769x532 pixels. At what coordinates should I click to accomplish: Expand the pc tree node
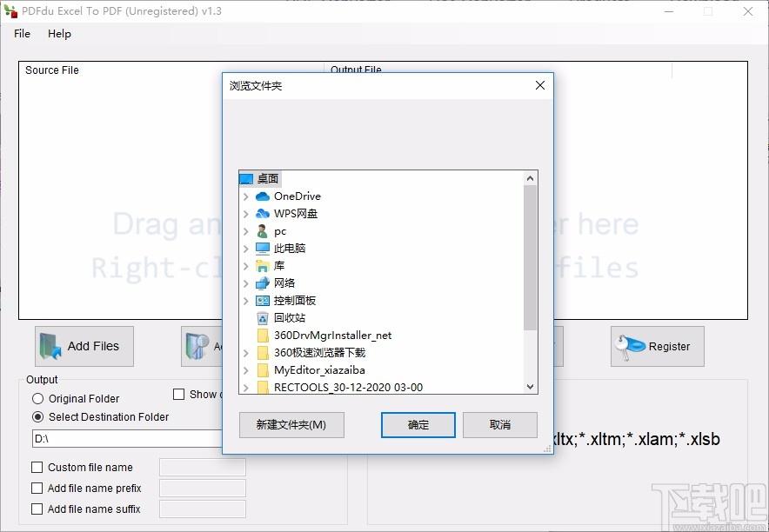point(246,231)
